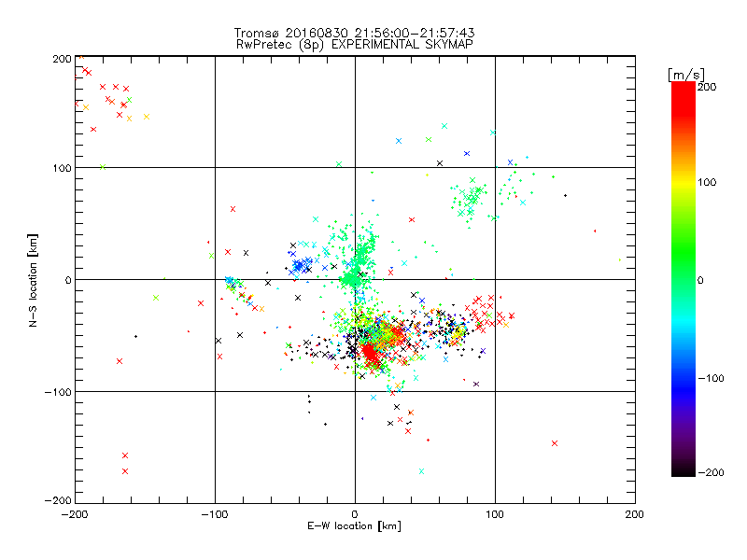The height and width of the screenshot is (560, 747).
Task: Click the velocity color bar
Action: coord(684,279)
